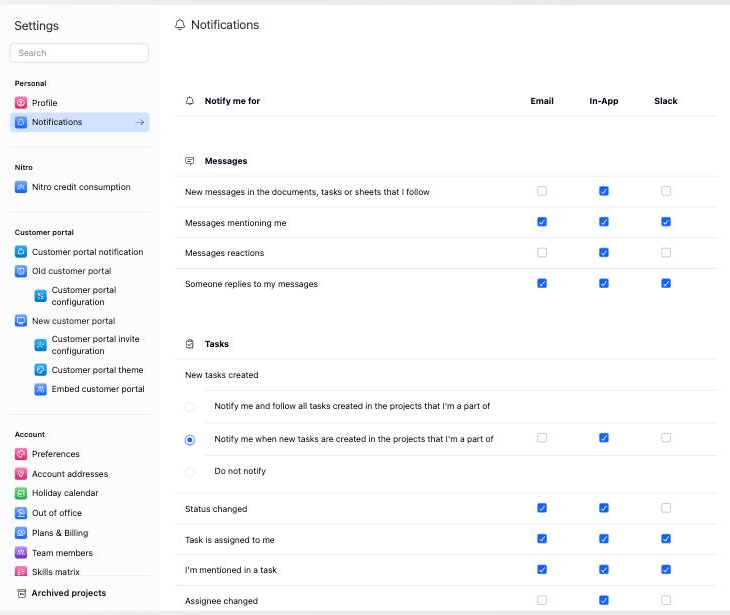Click the Holiday calendar icon
The height and width of the screenshot is (615, 730).
click(x=21, y=493)
